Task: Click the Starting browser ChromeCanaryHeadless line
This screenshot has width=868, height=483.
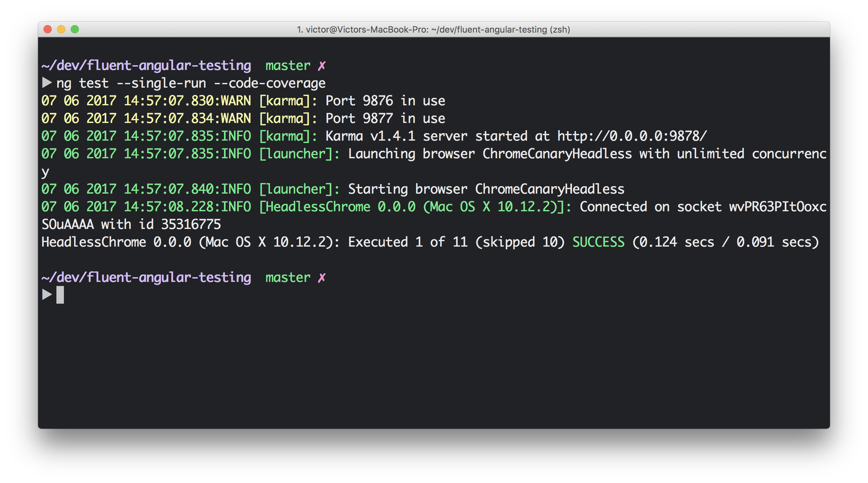Action: click(486, 189)
